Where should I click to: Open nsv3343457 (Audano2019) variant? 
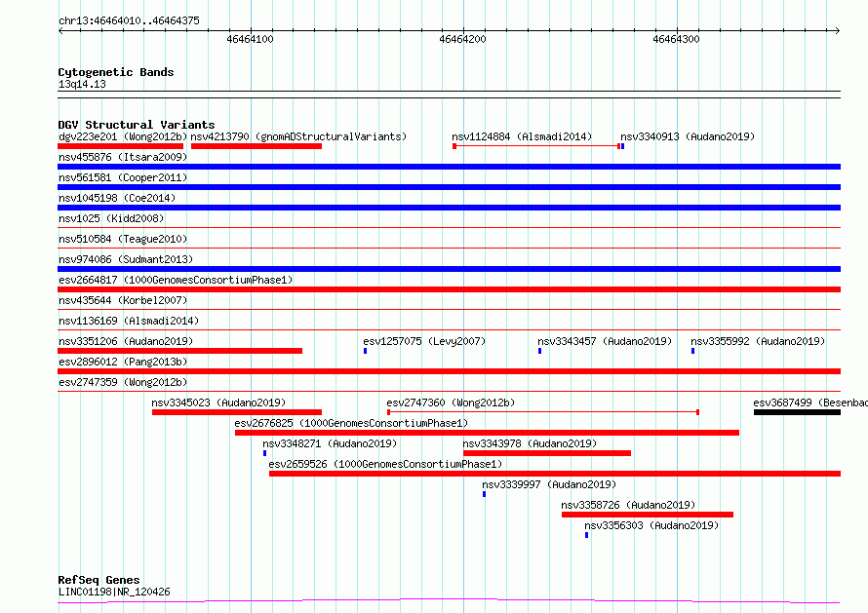(x=605, y=341)
